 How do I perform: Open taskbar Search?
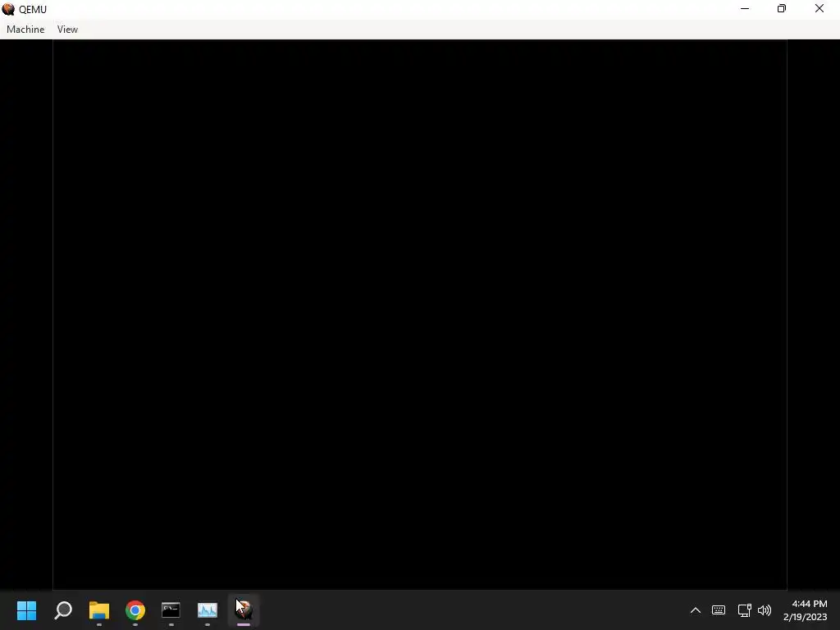click(63, 610)
